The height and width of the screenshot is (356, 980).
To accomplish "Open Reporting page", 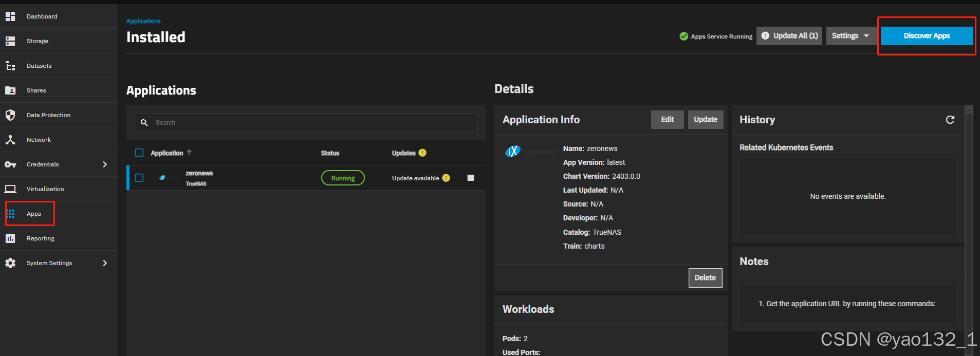I will (x=41, y=238).
